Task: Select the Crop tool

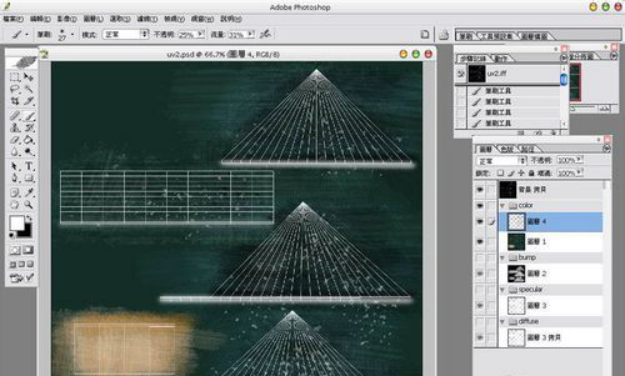Action: tap(15, 101)
